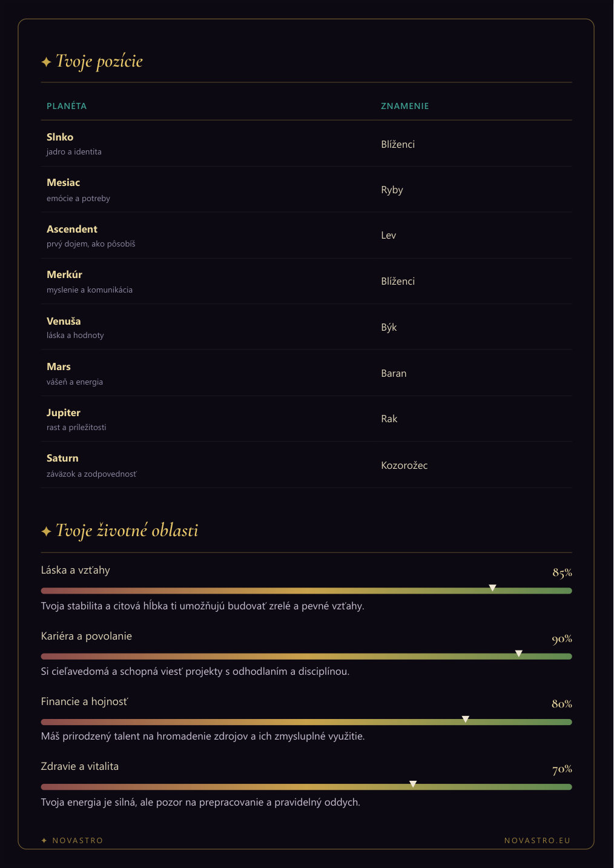
Task: Click the NOVASTRO brand text in footer
Action: tap(78, 840)
